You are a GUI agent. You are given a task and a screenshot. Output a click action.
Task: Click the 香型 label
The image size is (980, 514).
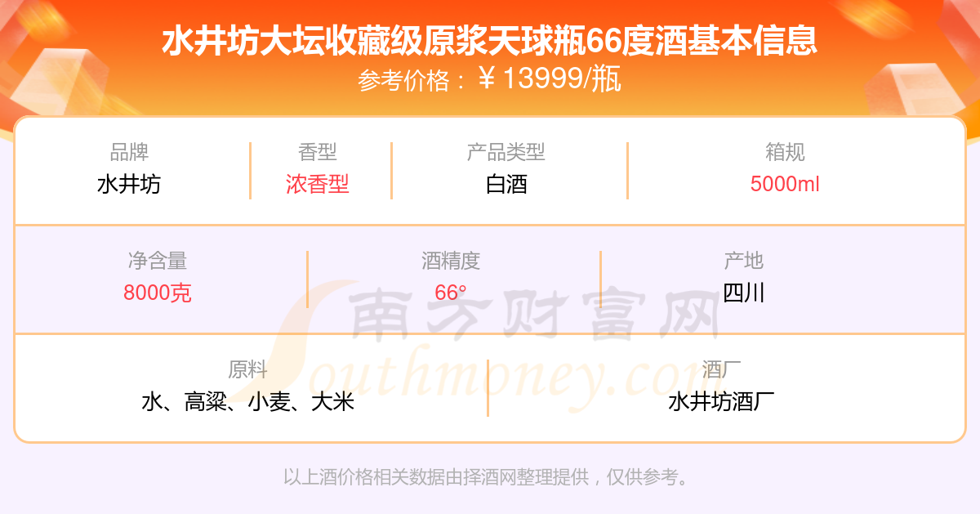(x=318, y=152)
